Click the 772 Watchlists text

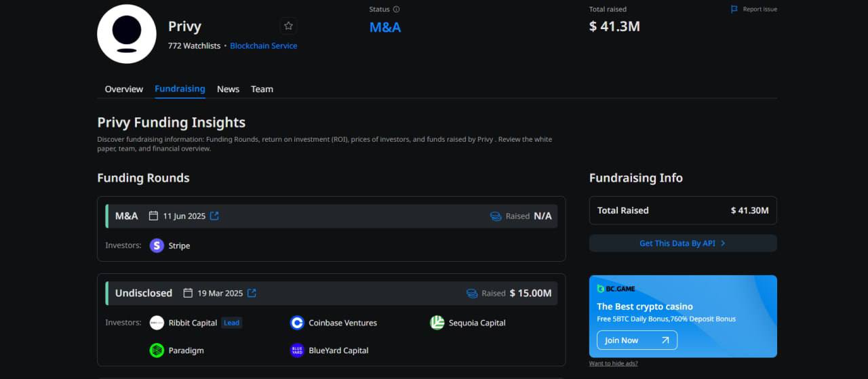pos(194,46)
